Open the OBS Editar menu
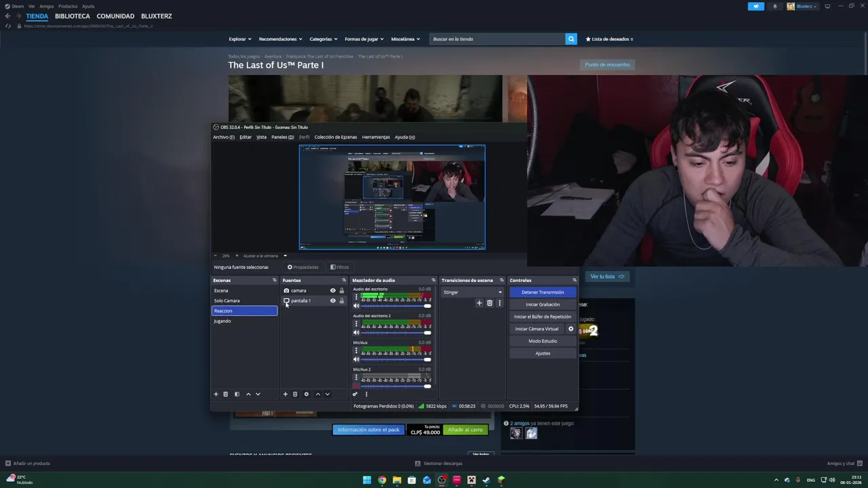The height and width of the screenshot is (488, 868). pyautogui.click(x=245, y=137)
